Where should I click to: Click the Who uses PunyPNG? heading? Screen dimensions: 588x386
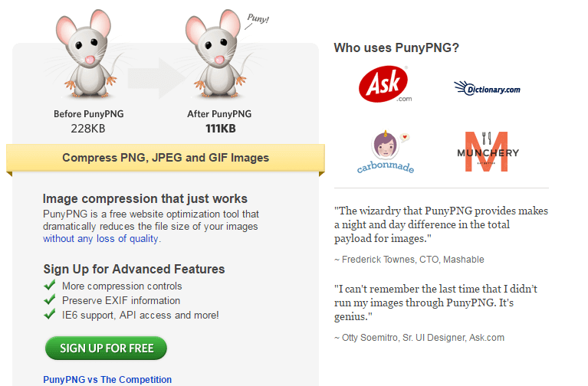(x=396, y=47)
